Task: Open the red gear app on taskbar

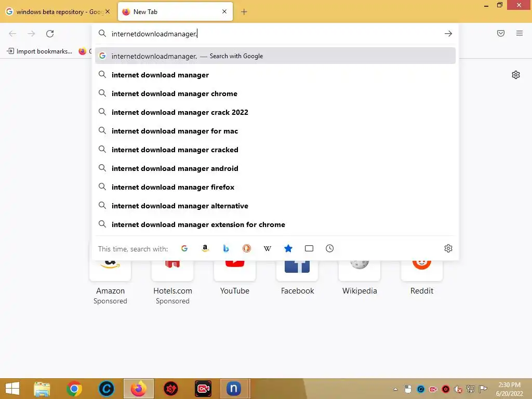Action: pyautogui.click(x=170, y=389)
